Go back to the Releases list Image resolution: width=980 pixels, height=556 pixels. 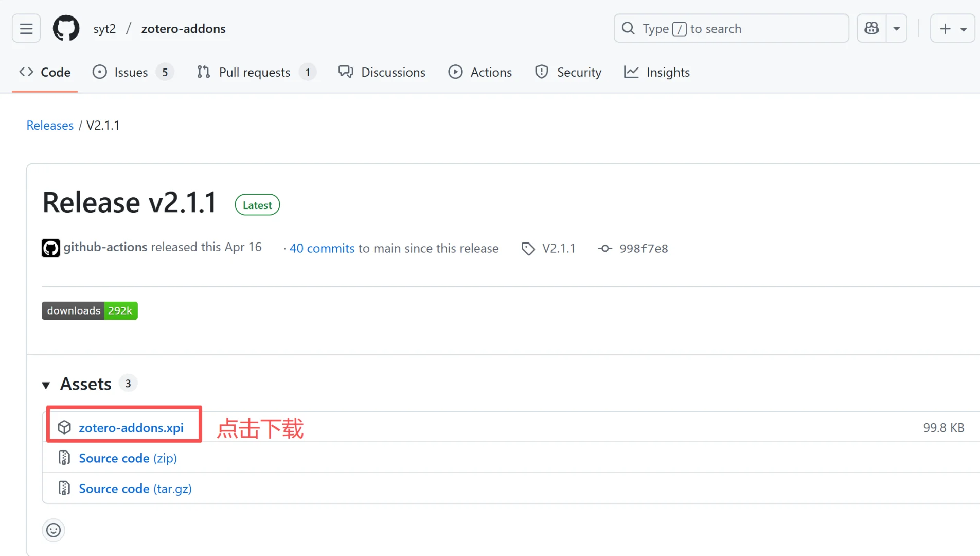point(49,125)
